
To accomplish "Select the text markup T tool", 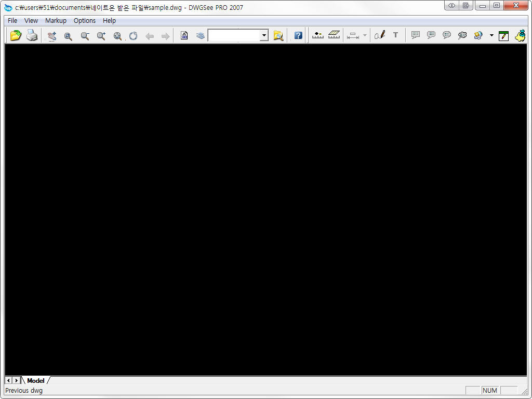I will click(x=395, y=35).
